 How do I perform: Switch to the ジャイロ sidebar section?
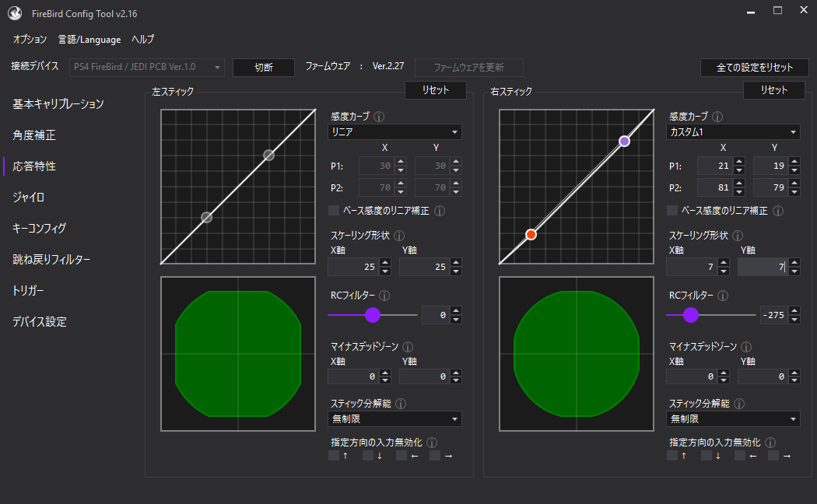28,197
